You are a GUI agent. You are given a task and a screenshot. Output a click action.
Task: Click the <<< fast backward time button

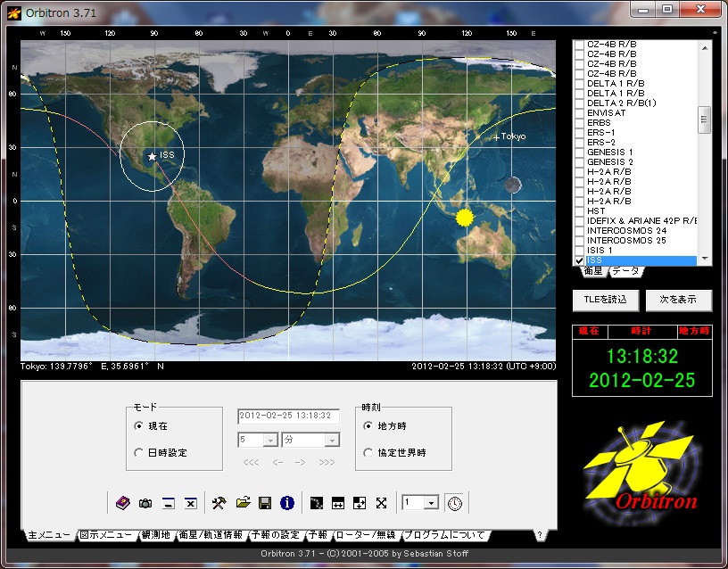[x=252, y=462]
